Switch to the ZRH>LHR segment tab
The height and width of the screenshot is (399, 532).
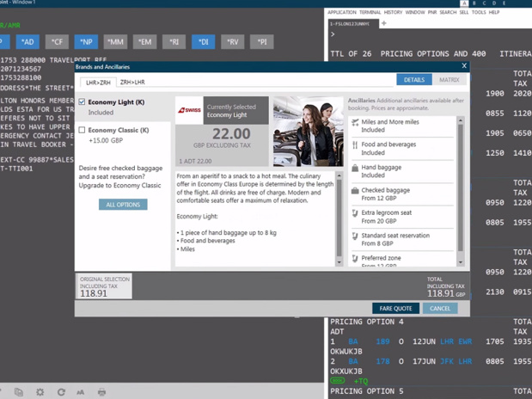point(132,83)
